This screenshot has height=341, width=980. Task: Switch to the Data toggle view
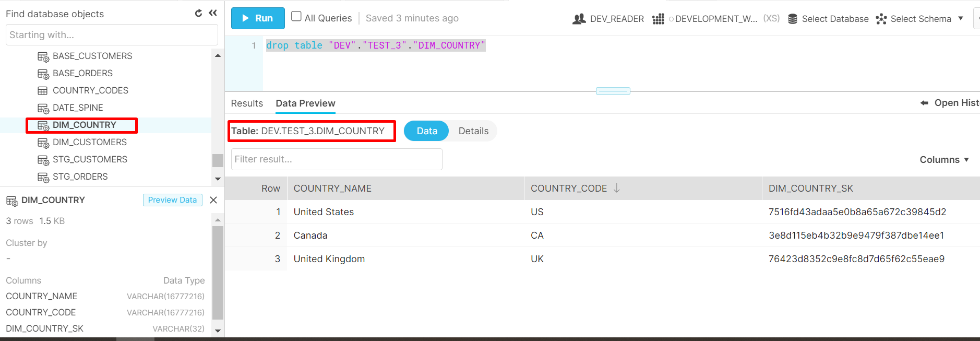point(426,131)
